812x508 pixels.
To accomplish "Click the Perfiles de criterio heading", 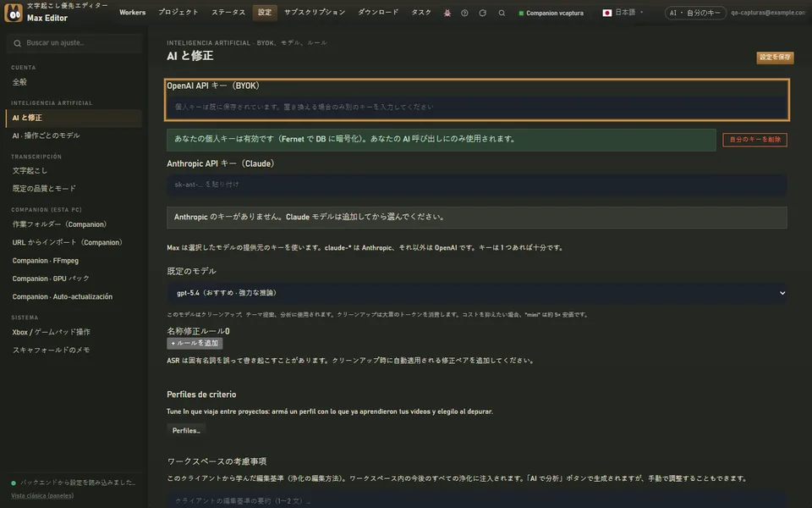I will (x=201, y=395).
